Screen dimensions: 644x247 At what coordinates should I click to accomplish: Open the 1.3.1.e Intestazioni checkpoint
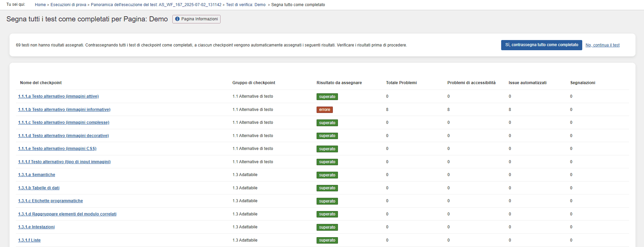(36, 227)
